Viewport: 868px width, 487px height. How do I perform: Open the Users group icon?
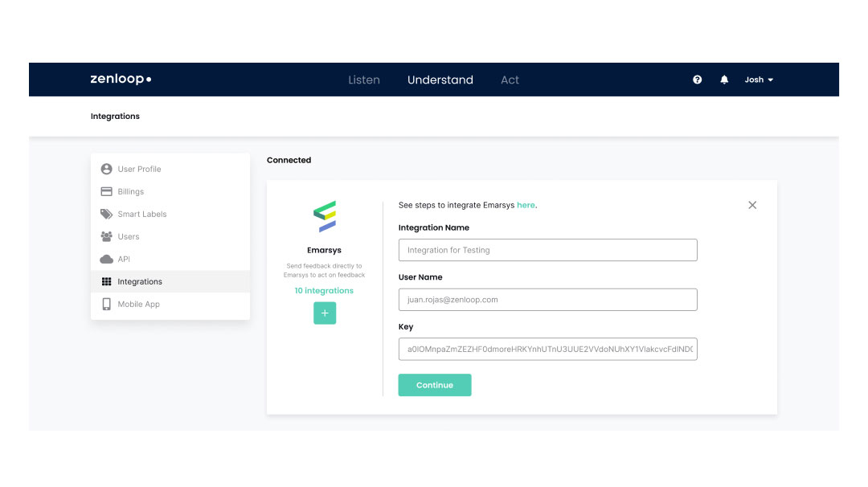[x=106, y=236]
